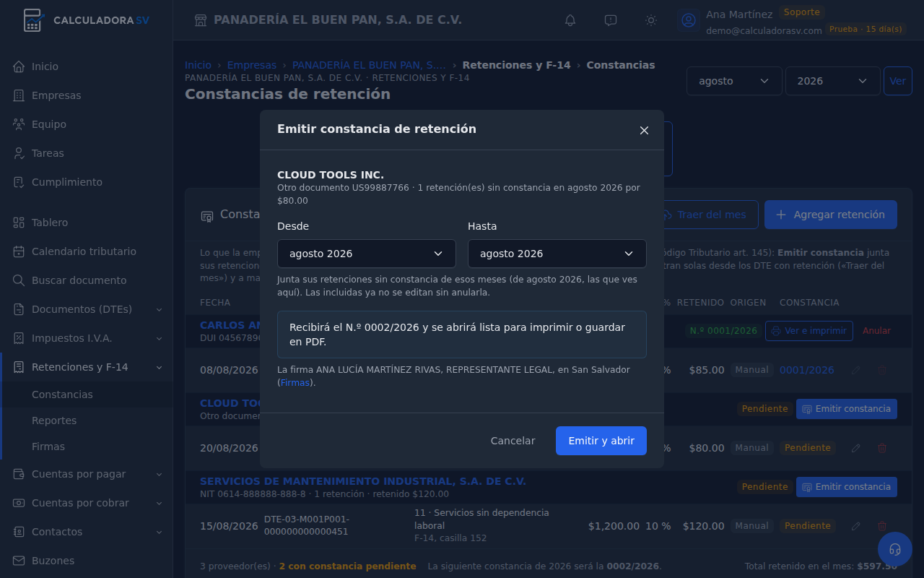
Task: Edit the 15/08/2026 retention row pencil icon
Action: click(x=856, y=526)
